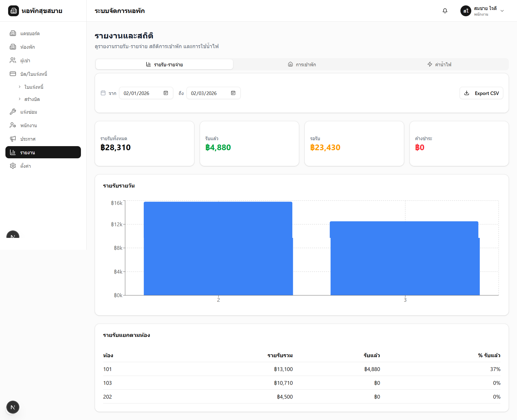Click the หอพักสุขสบาย brand name
This screenshot has width=517, height=420.
coord(42,11)
